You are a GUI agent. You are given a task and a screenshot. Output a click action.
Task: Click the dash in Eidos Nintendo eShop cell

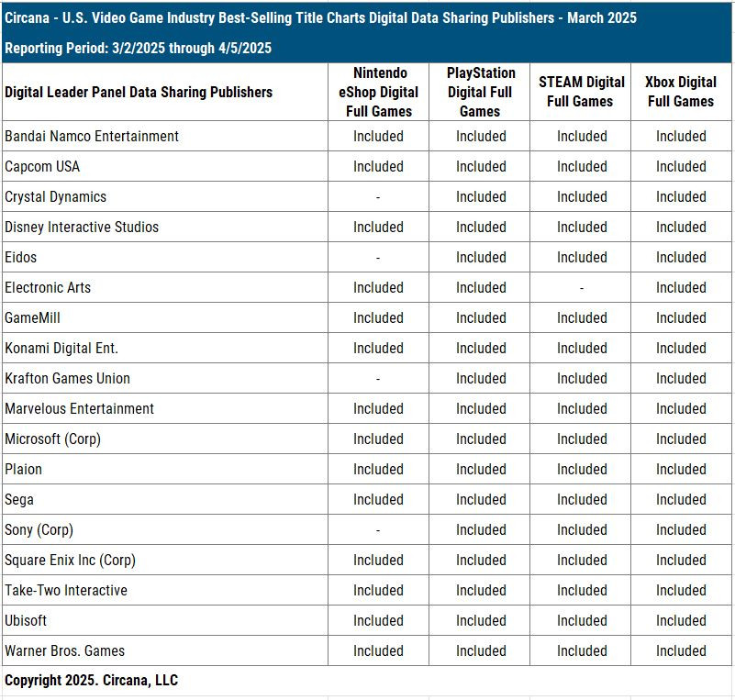pos(378,258)
